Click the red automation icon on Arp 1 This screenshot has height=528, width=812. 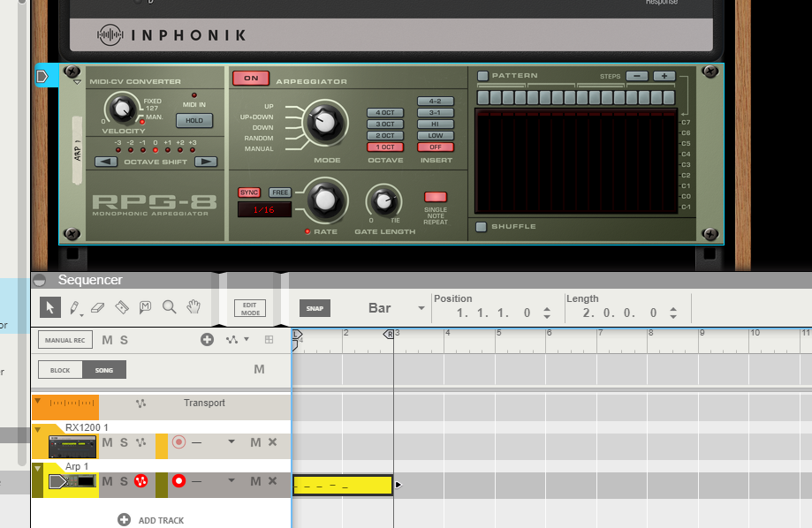[140, 481]
